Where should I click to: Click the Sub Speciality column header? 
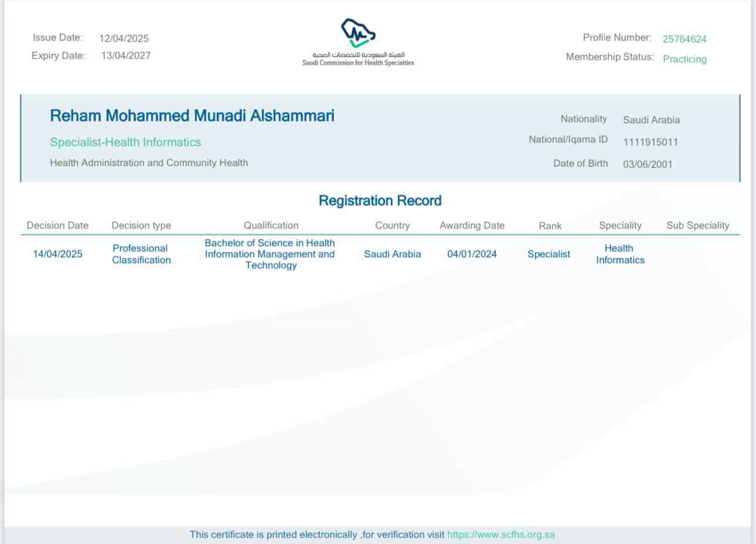697,225
